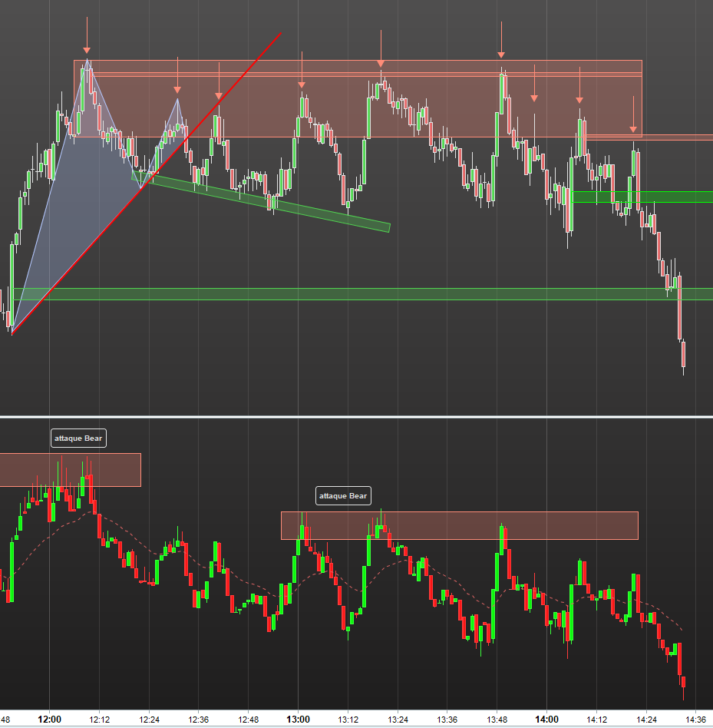The height and width of the screenshot is (728, 713).
Task: Select the long horizontal green support zone
Action: (x=363, y=294)
